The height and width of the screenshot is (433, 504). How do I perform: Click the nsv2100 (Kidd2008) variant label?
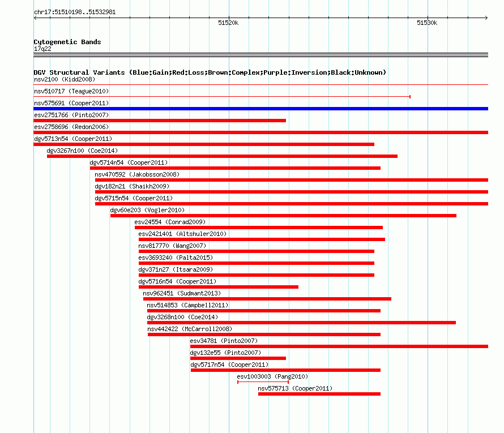point(65,79)
